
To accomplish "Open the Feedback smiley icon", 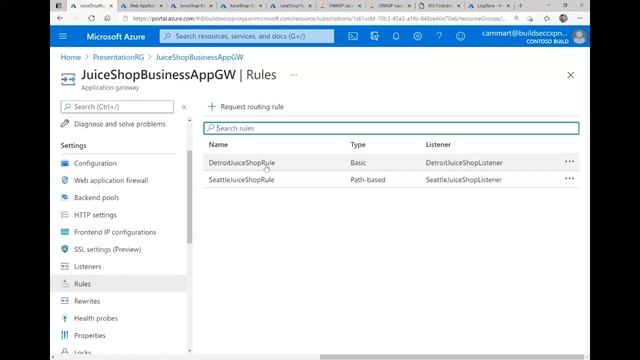I will pos(460,36).
